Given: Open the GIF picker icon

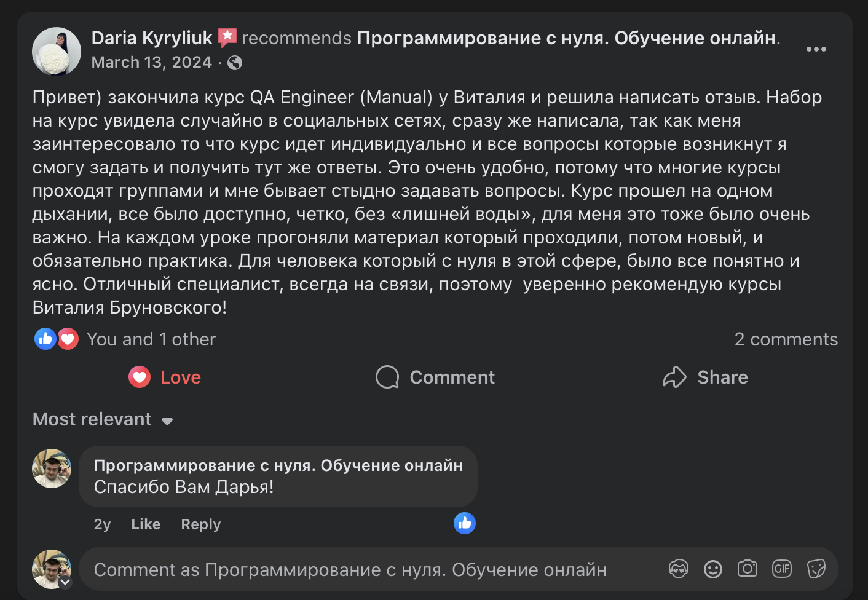Looking at the screenshot, I should coord(781,569).
